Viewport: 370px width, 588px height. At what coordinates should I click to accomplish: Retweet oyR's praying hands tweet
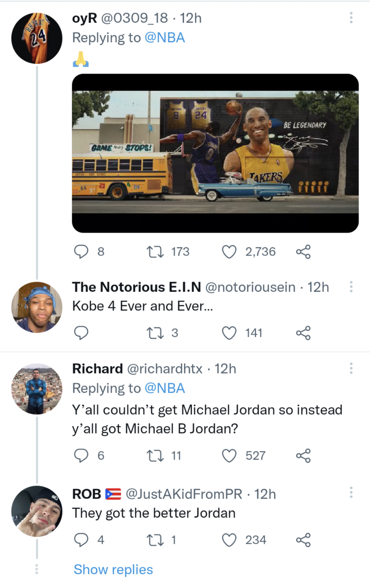point(155,252)
